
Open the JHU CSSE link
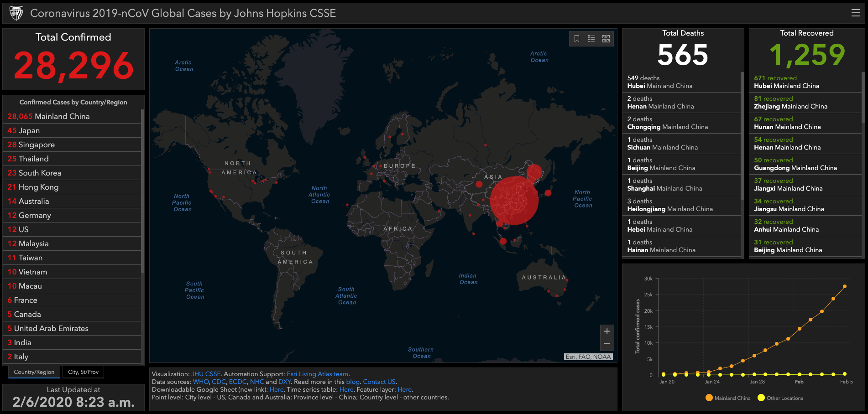click(206, 374)
